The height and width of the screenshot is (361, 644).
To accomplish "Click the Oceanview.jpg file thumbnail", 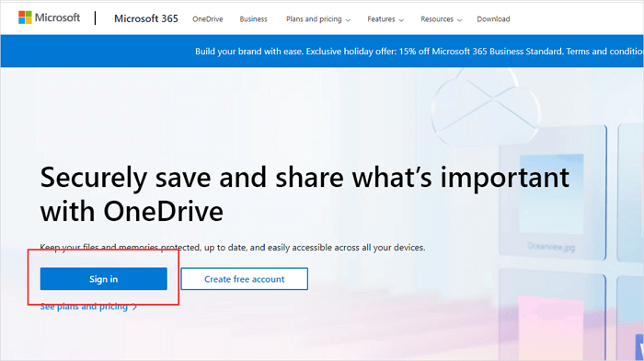I will [x=552, y=193].
